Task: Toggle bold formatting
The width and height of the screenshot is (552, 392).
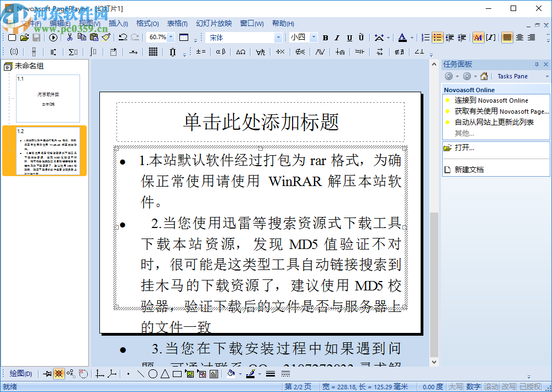Action: [x=325, y=38]
